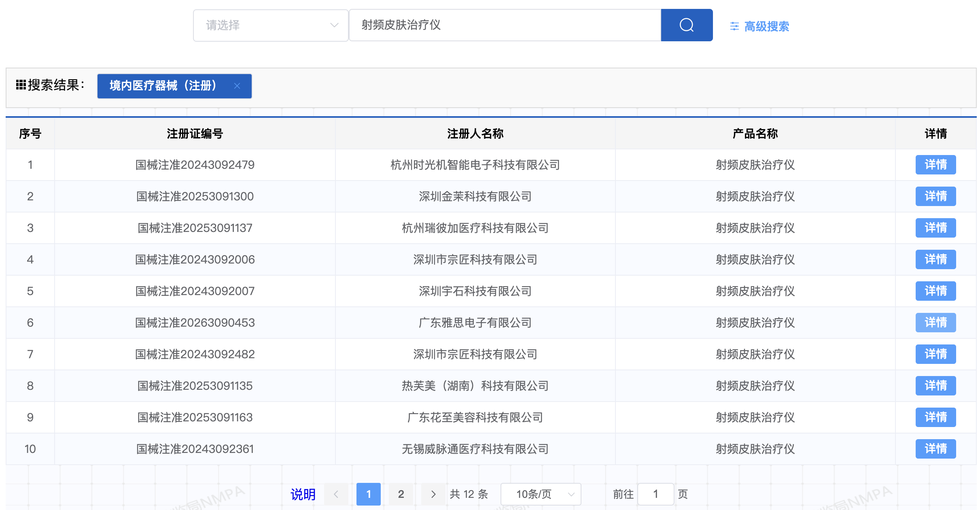
Task: Open the 请选择 dropdown
Action: tap(270, 25)
